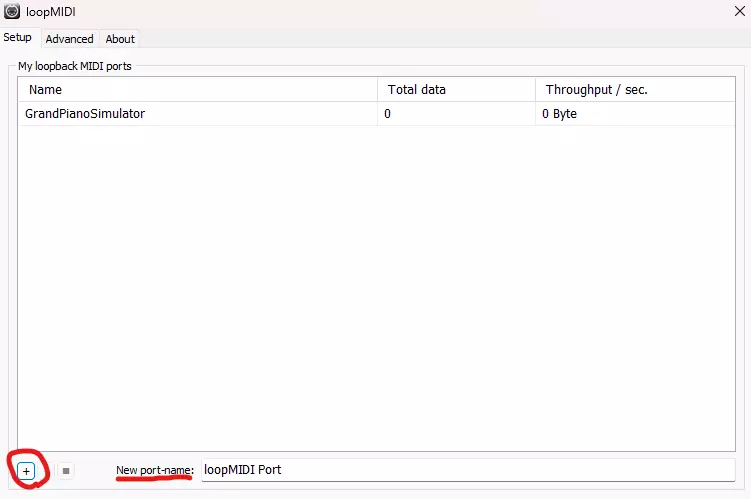Open the Advanced tab
751x499 pixels.
[x=69, y=39]
